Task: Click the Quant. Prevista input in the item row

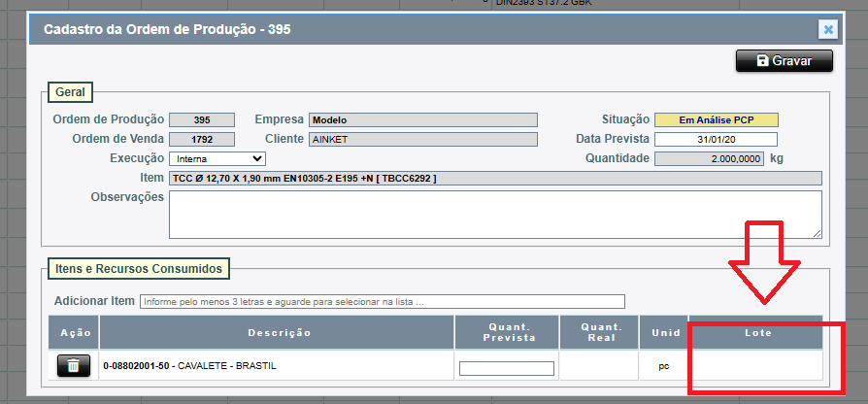Action: [506, 368]
